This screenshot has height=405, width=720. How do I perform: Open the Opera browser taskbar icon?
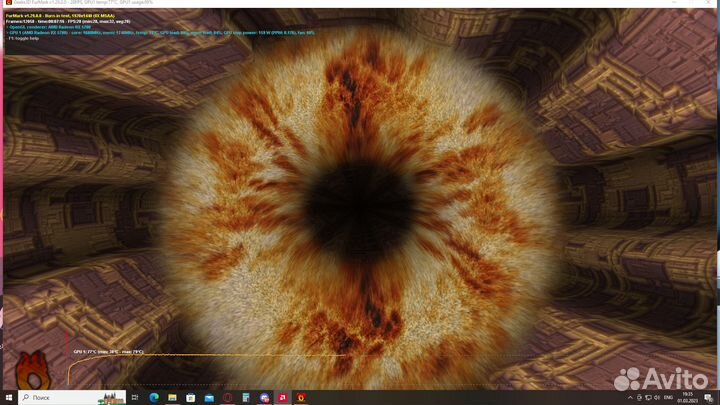coord(227,398)
